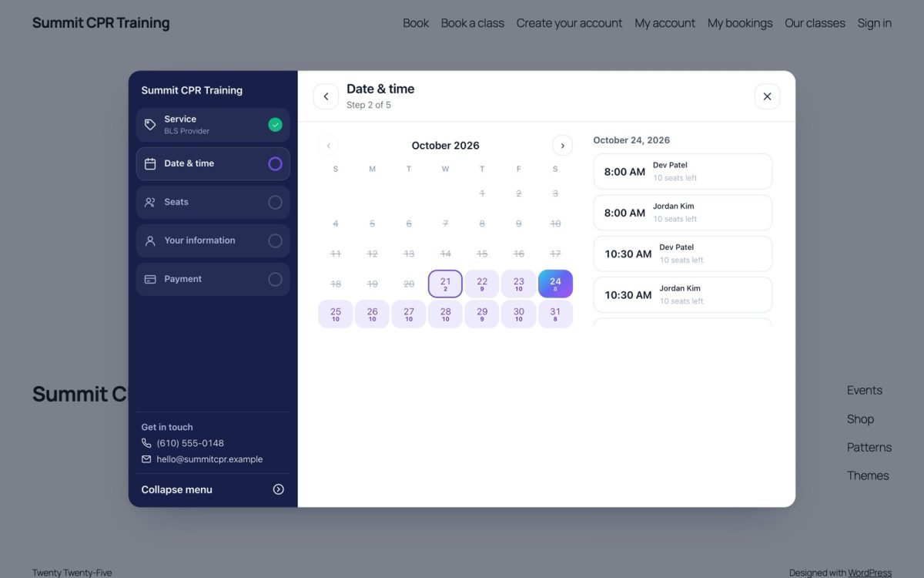This screenshot has width=924, height=578.
Task: Open the My bookings nav link
Action: [740, 23]
